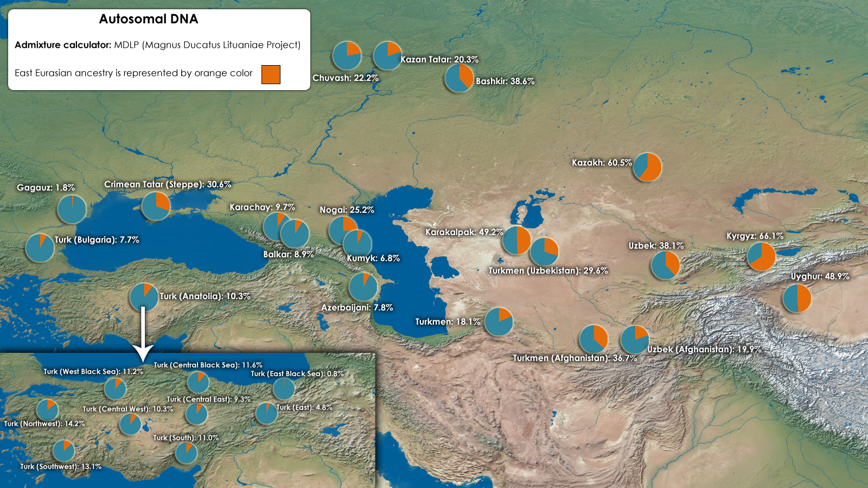Click the label Uyghur: 48.9%

coord(820,276)
